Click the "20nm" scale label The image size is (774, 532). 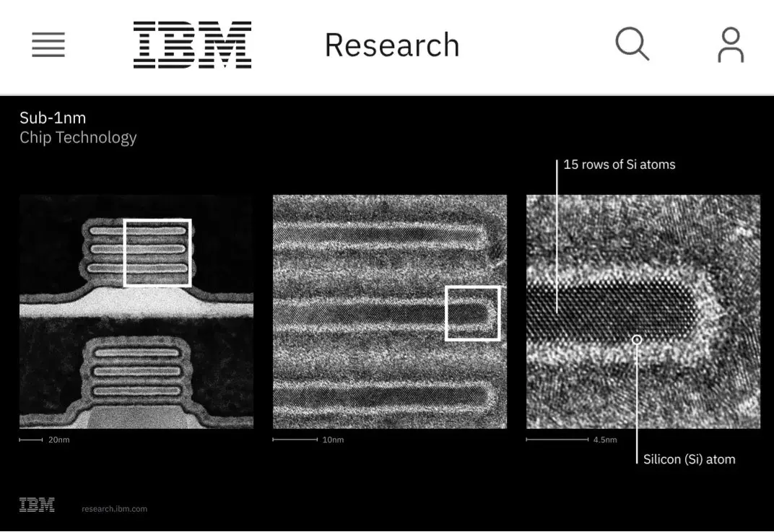coord(58,440)
